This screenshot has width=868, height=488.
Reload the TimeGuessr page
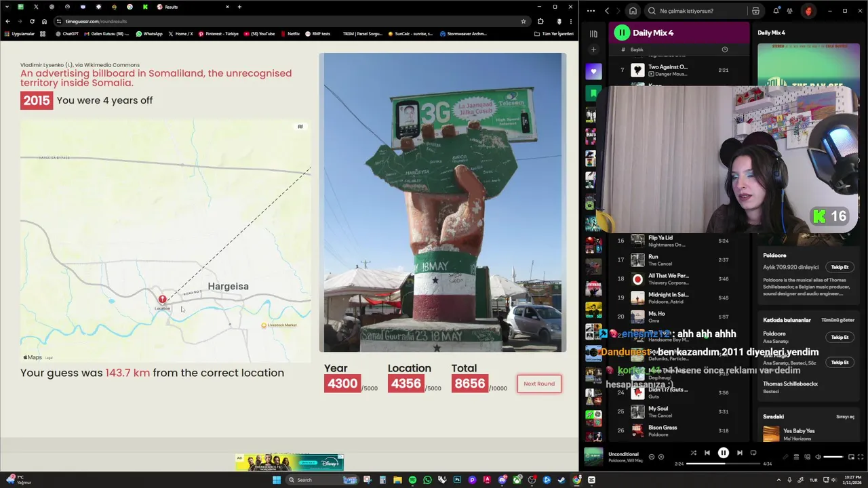click(32, 21)
